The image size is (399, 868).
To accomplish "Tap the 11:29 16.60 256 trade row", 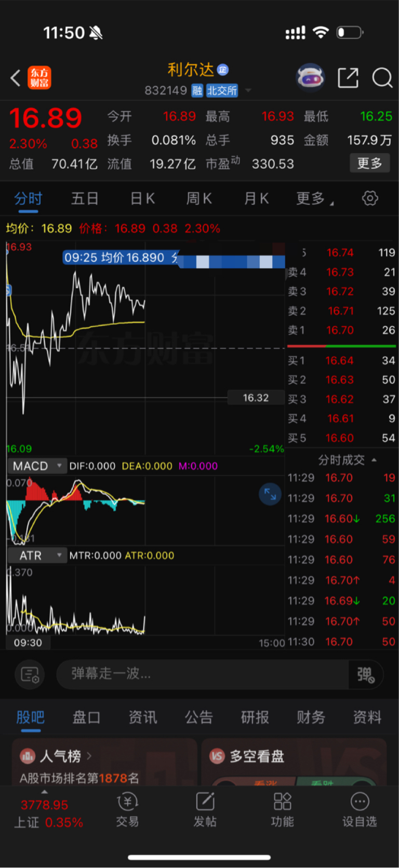I will (x=341, y=519).
